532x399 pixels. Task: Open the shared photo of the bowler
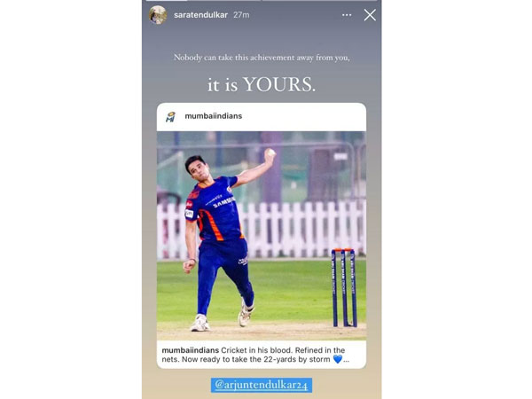point(262,236)
